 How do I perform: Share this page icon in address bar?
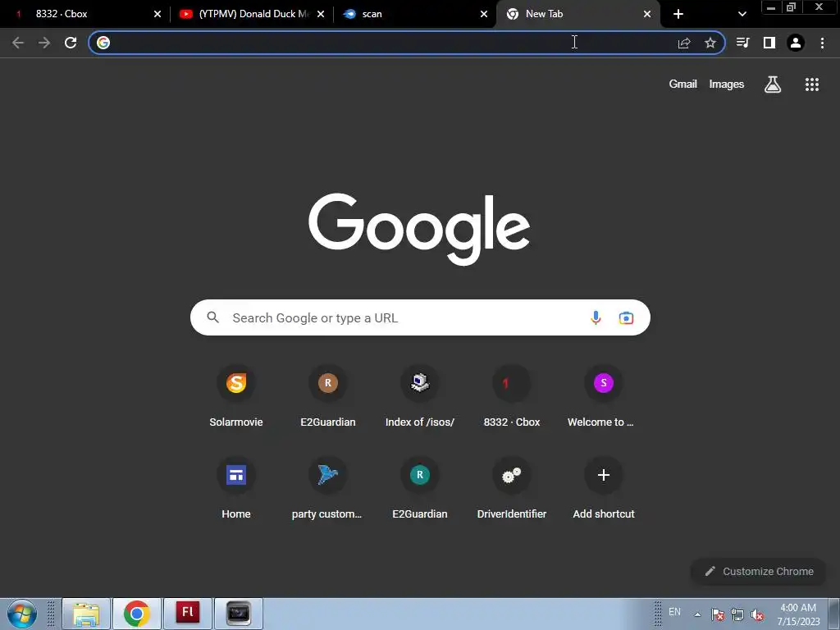[x=684, y=43]
